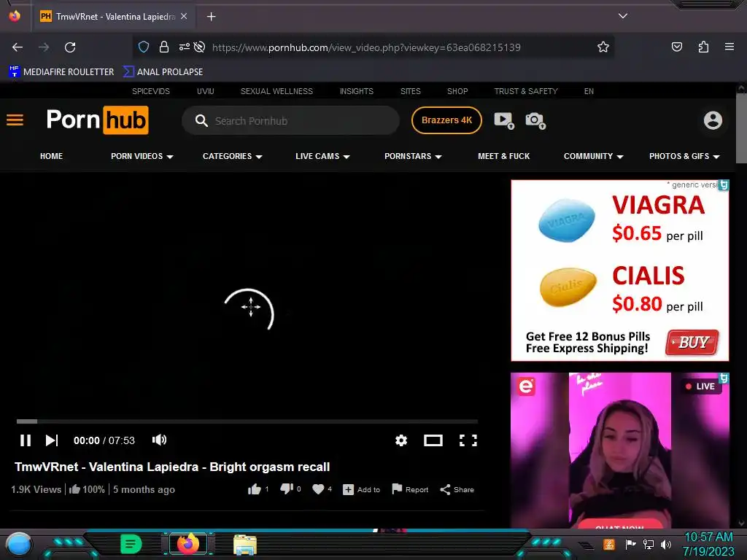
Task: Expand the LIVE CAMS dropdown
Action: (x=322, y=156)
